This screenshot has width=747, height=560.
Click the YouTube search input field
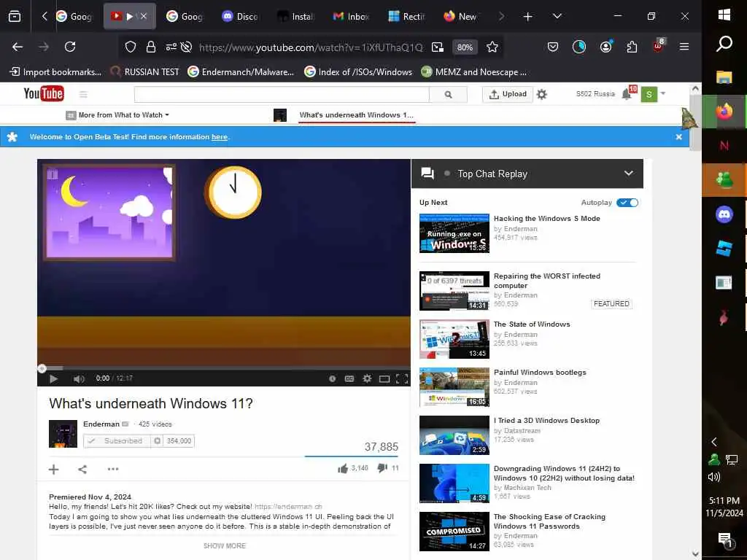(x=282, y=94)
